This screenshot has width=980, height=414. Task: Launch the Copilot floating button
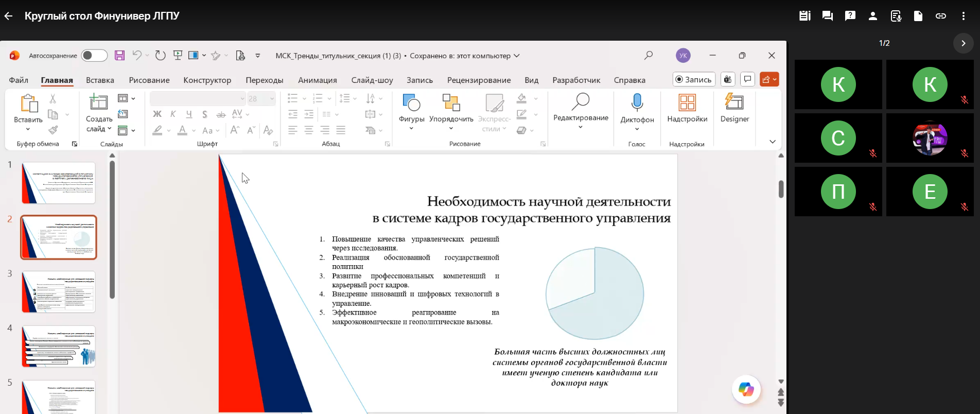[x=746, y=389]
